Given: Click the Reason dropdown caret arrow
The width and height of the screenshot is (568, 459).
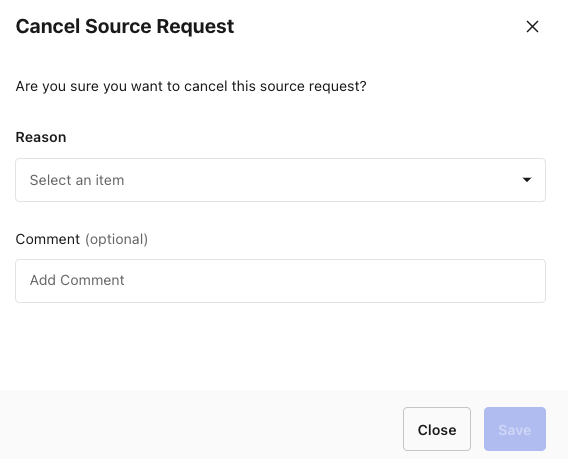Looking at the screenshot, I should [527, 180].
